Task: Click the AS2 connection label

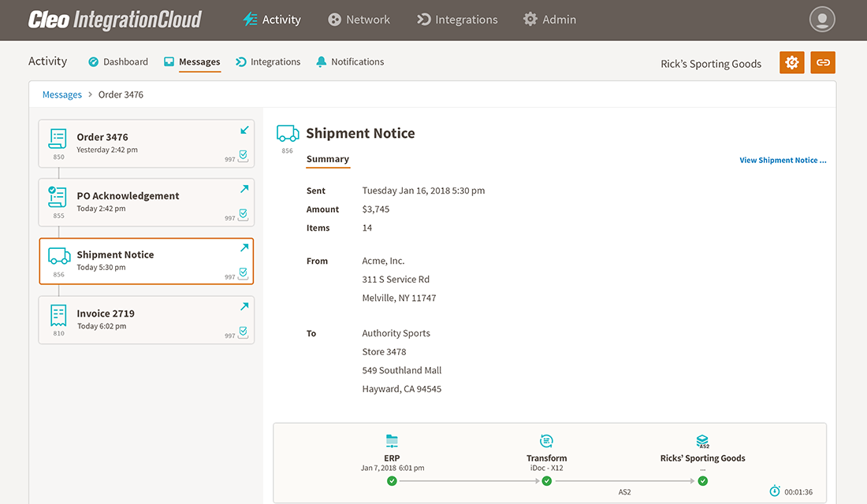Action: [x=625, y=492]
